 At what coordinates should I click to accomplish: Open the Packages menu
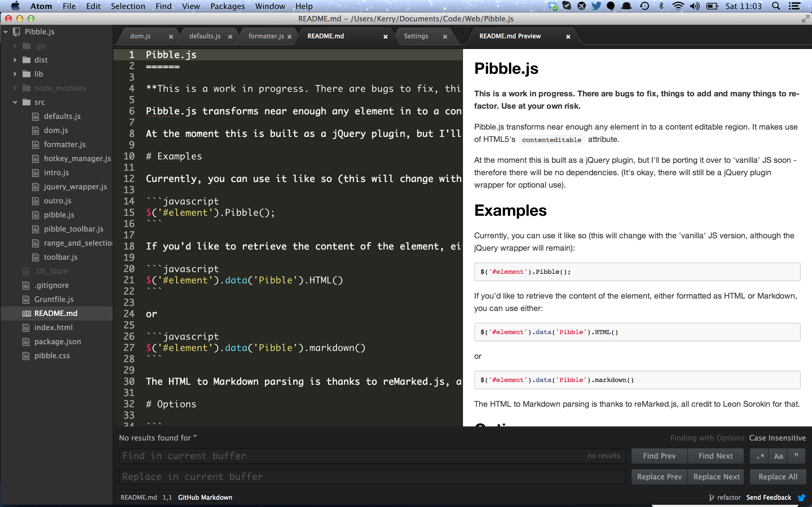click(228, 6)
